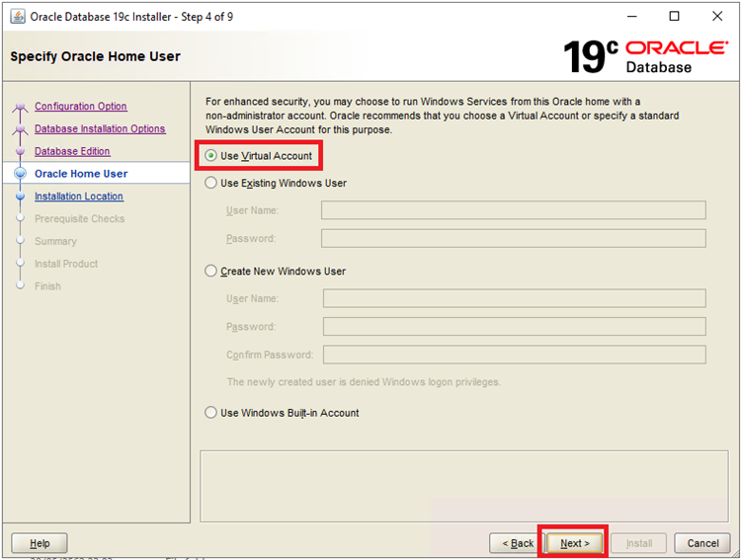Screen dimensions: 741x560
Task: Choose Use Existing Windows User option
Action: (x=210, y=183)
